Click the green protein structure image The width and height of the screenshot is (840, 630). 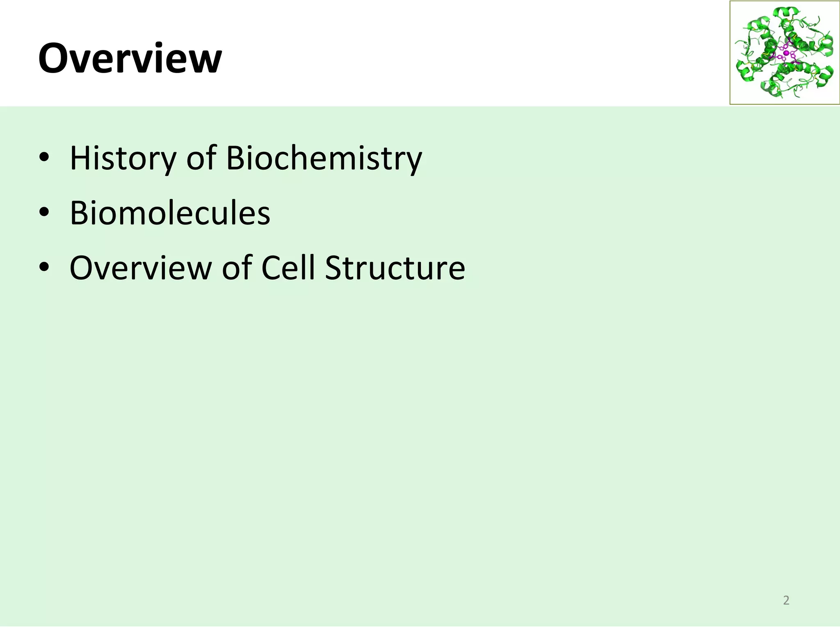[785, 52]
